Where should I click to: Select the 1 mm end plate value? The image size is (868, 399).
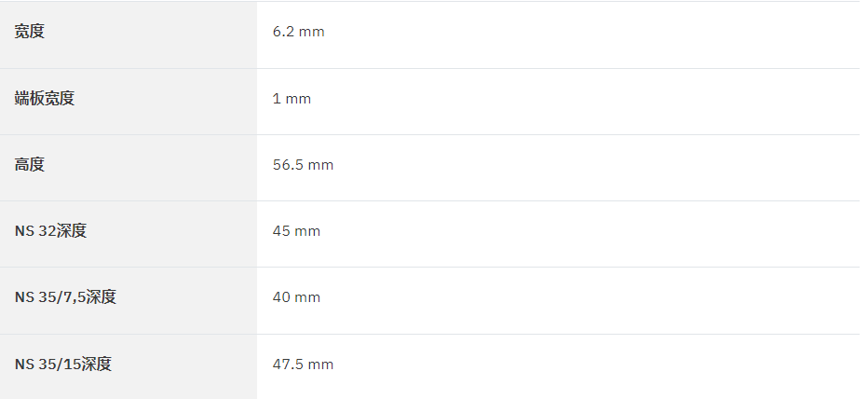[292, 99]
